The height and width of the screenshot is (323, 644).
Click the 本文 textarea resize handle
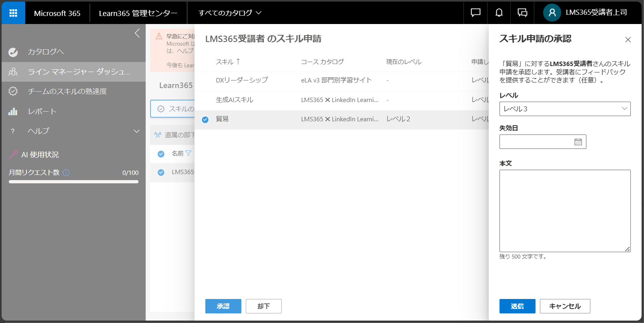(x=628, y=249)
